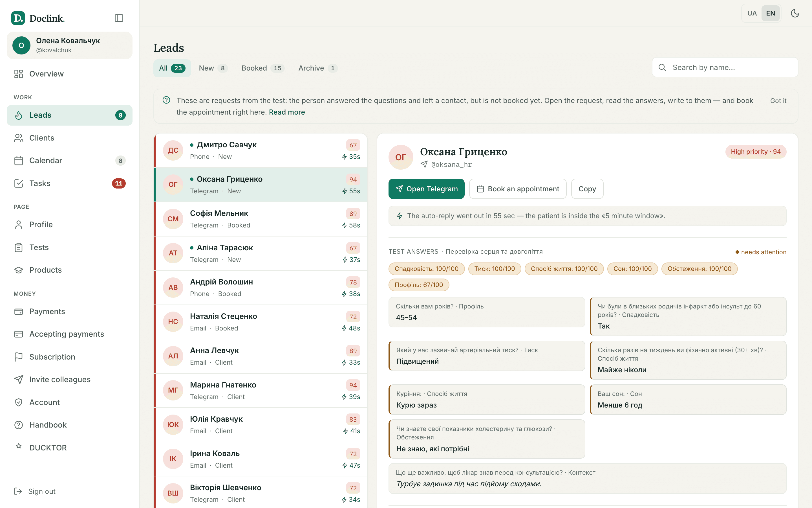Open DUCKTOR star item
Viewport: 812px width, 508px height.
click(x=69, y=448)
